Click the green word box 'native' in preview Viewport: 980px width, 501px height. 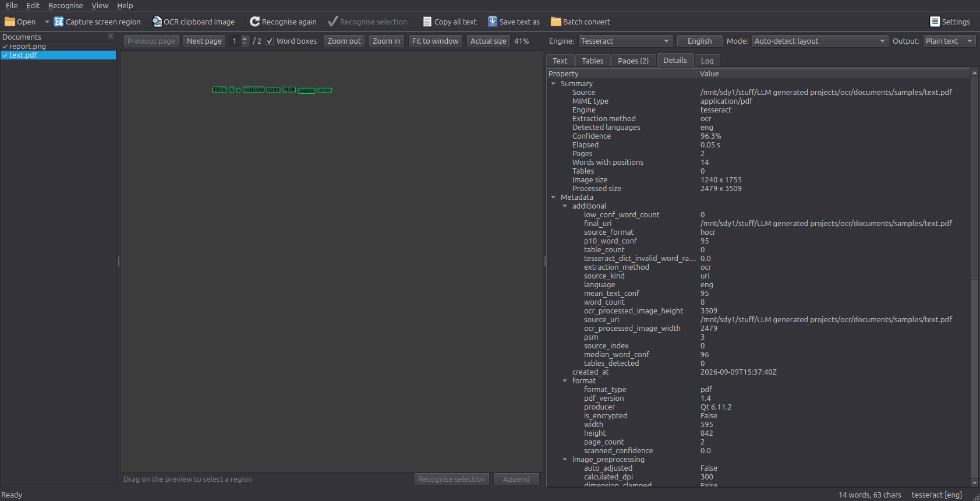tap(253, 90)
